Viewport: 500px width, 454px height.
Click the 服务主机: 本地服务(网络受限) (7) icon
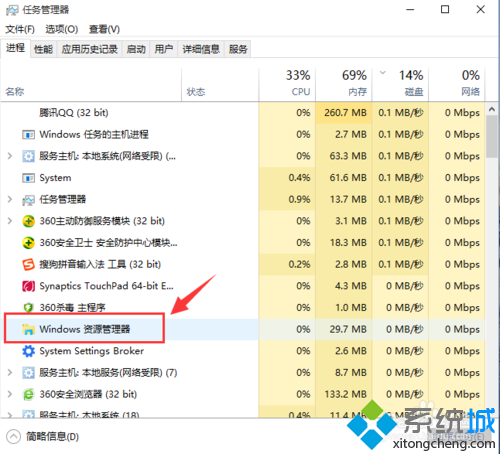tap(28, 373)
